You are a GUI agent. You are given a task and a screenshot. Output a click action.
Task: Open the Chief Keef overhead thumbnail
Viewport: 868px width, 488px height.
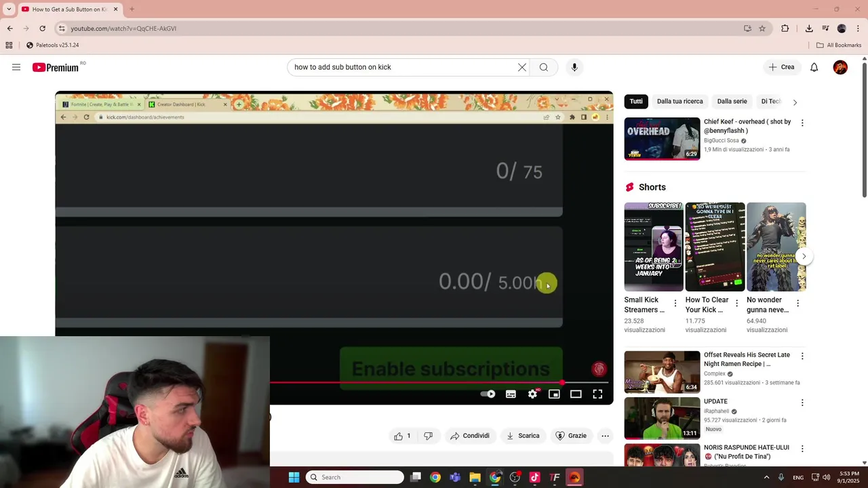(662, 139)
